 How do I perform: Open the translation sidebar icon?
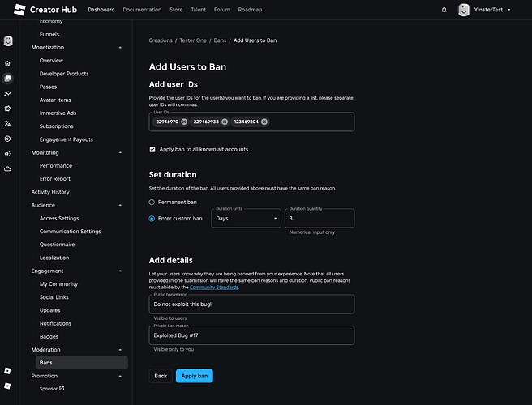(7, 123)
